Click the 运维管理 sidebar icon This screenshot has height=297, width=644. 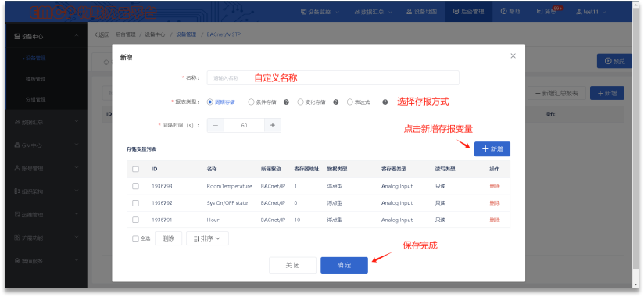17,215
